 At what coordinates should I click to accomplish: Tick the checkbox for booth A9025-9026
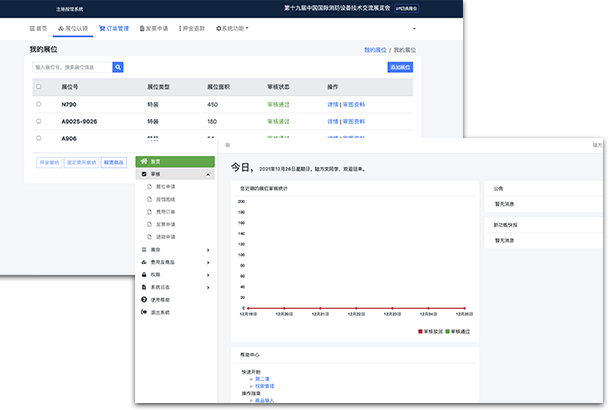tap(39, 121)
